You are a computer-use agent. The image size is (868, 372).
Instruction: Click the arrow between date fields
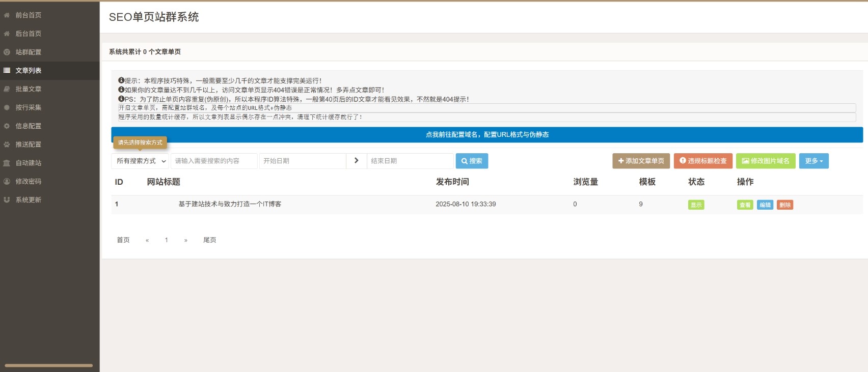click(356, 161)
